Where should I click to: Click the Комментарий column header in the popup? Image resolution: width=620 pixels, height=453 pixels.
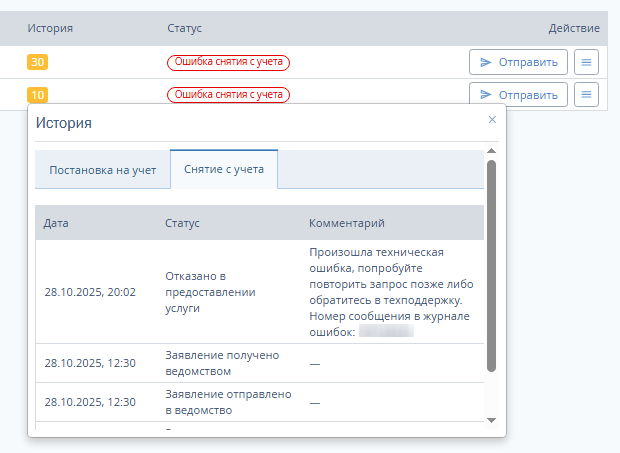point(347,223)
